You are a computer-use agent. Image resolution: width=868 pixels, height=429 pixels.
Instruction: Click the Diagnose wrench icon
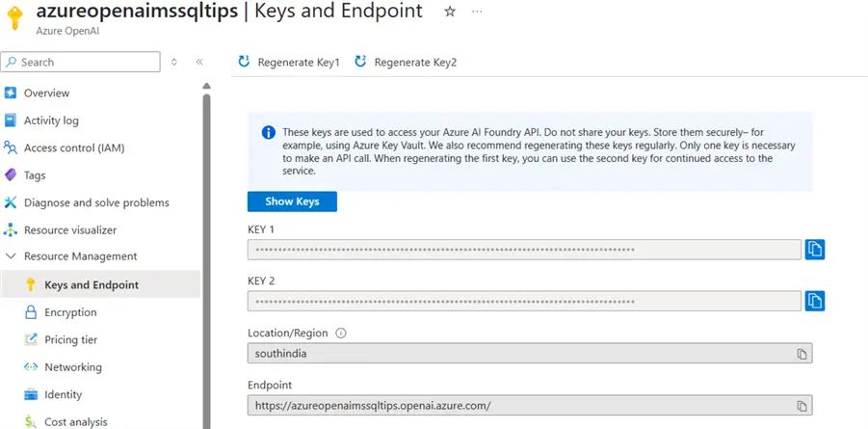(x=10, y=202)
